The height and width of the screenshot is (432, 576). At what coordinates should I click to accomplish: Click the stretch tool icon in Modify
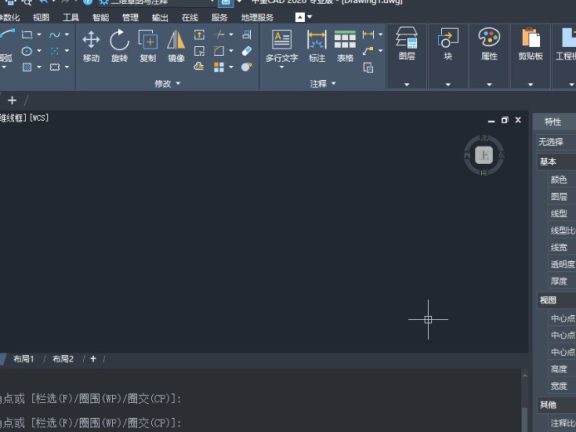pos(199,35)
